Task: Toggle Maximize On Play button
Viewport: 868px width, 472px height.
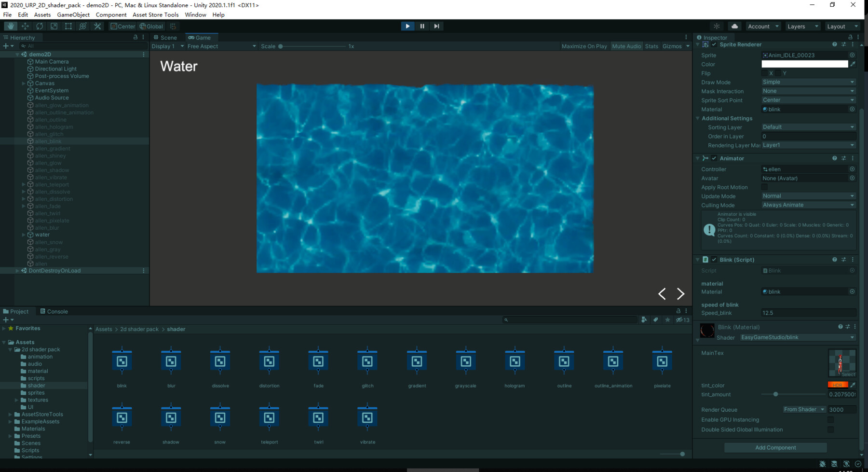Action: pyautogui.click(x=584, y=46)
